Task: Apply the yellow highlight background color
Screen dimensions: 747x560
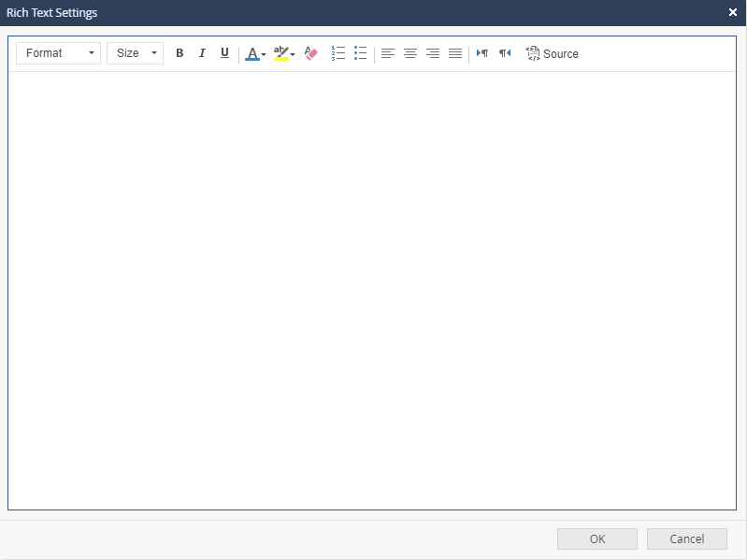Action: coord(281,53)
